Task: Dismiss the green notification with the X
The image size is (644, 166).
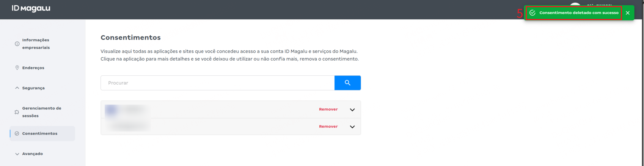Action: point(628,13)
